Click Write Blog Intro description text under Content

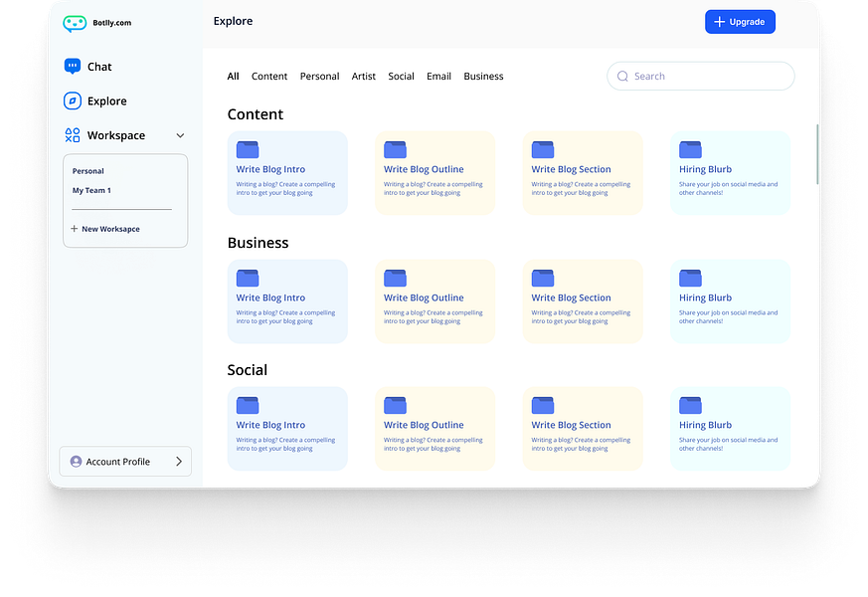pyautogui.click(x=285, y=189)
